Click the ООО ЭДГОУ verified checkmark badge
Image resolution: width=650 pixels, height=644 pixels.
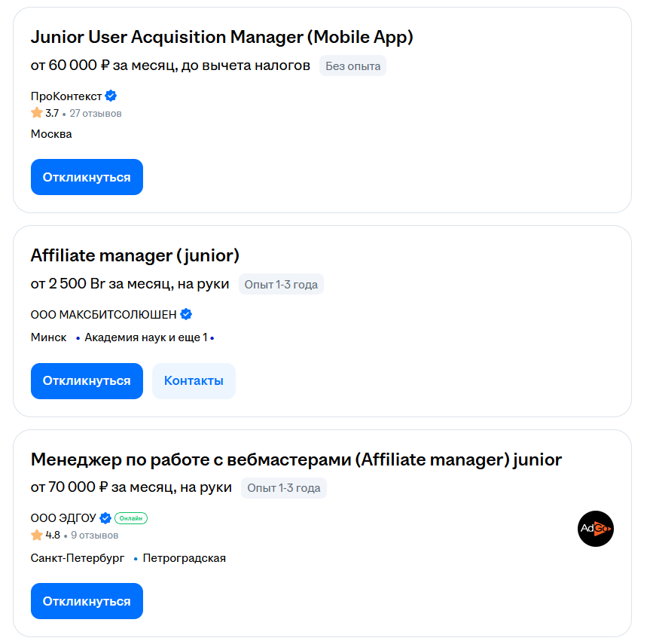coord(105,518)
